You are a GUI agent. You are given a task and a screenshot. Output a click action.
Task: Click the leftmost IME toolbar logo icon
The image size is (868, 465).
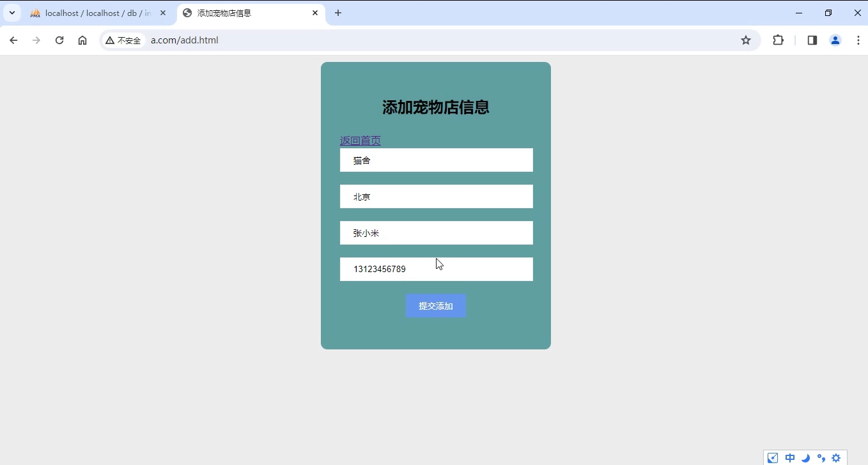point(773,458)
